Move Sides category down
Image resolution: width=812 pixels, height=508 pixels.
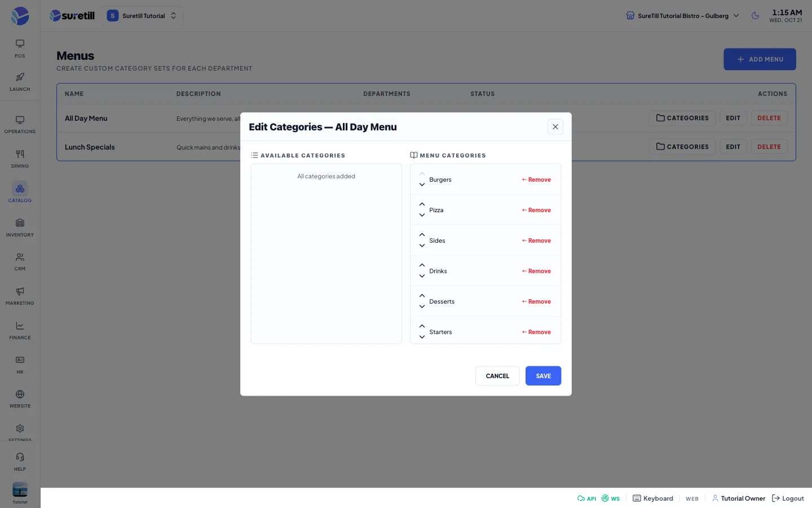click(422, 246)
